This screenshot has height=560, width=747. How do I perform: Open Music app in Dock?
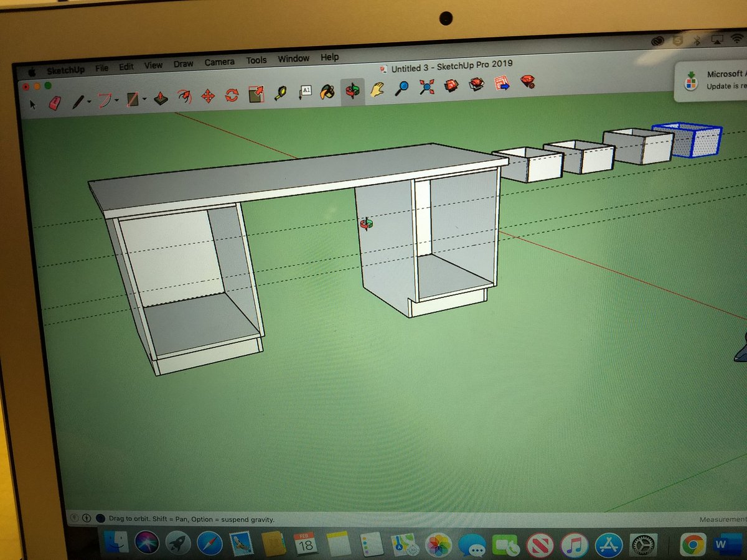[x=574, y=546]
